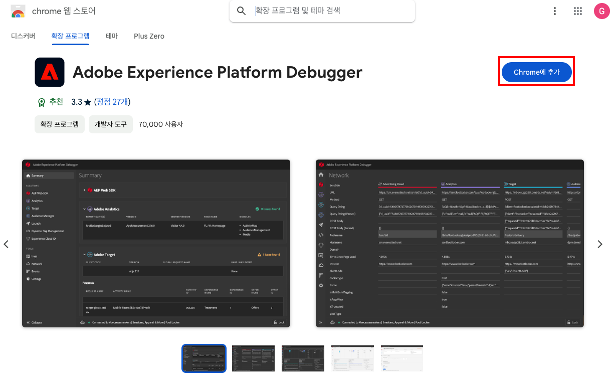Viewport: 612px width, 383px height.
Task: Open the Network screenshot preview
Action: click(450, 243)
